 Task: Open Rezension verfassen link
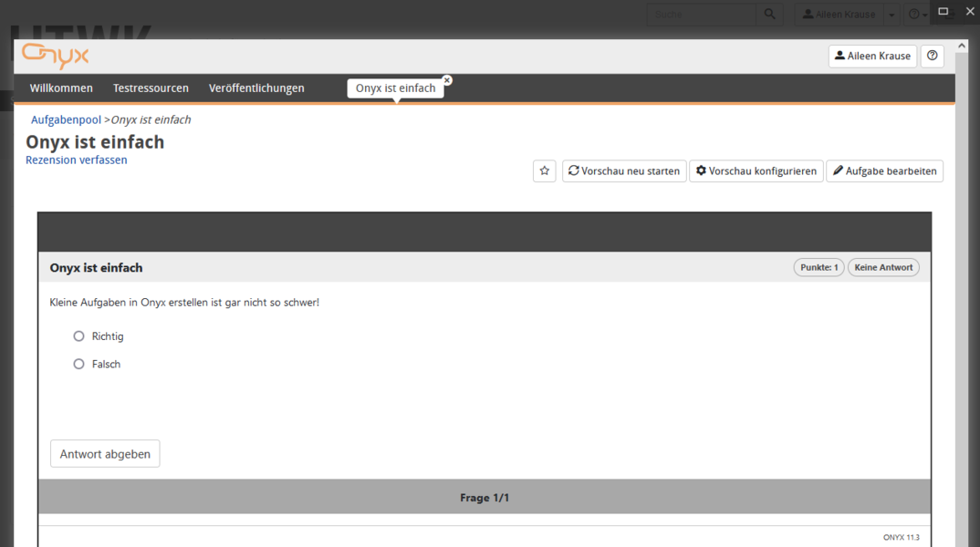pyautogui.click(x=77, y=160)
